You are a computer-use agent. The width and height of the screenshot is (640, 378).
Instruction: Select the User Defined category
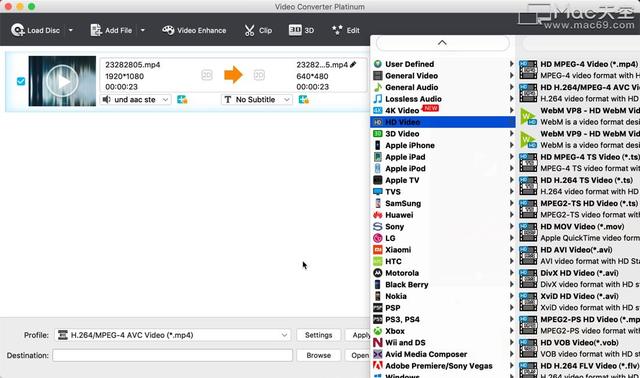click(x=443, y=64)
